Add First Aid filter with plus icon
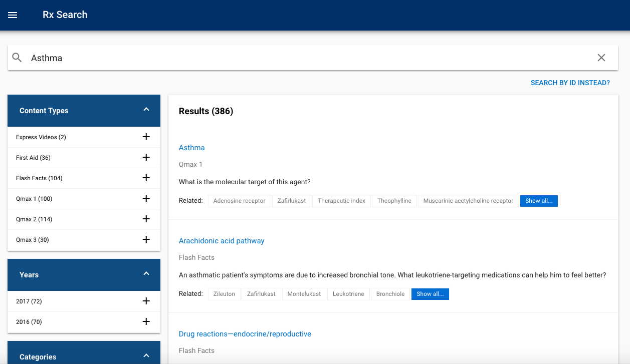The image size is (630, 364). (x=146, y=157)
